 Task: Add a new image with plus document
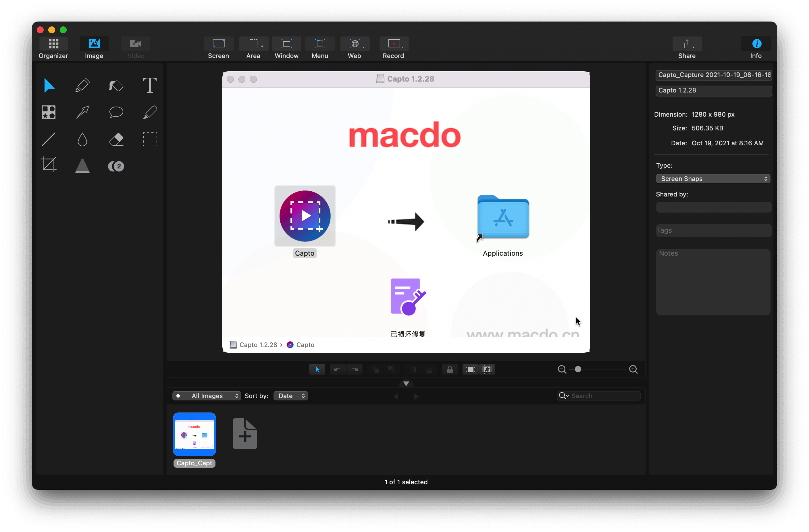tap(245, 434)
